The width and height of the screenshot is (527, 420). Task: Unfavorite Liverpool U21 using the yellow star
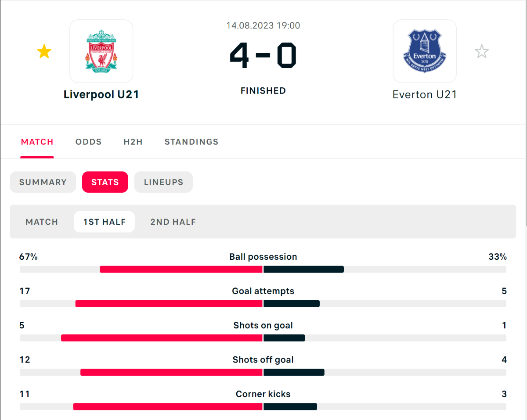pyautogui.click(x=44, y=52)
